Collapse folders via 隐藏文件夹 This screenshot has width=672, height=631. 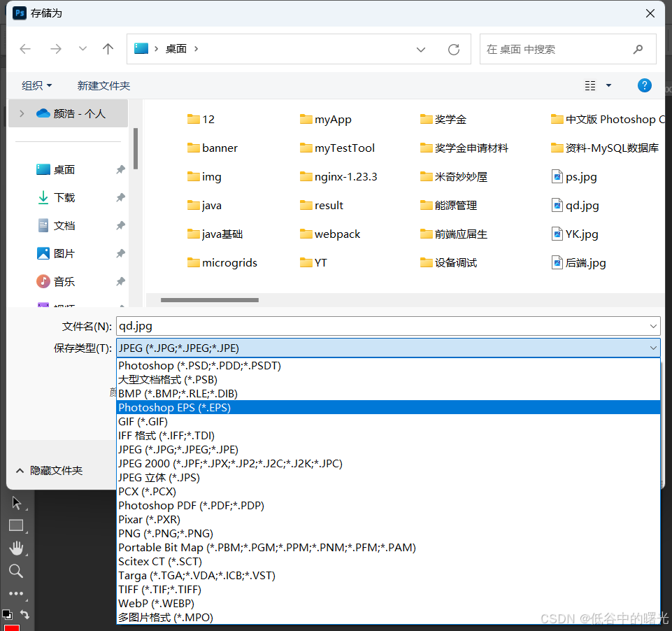(49, 471)
